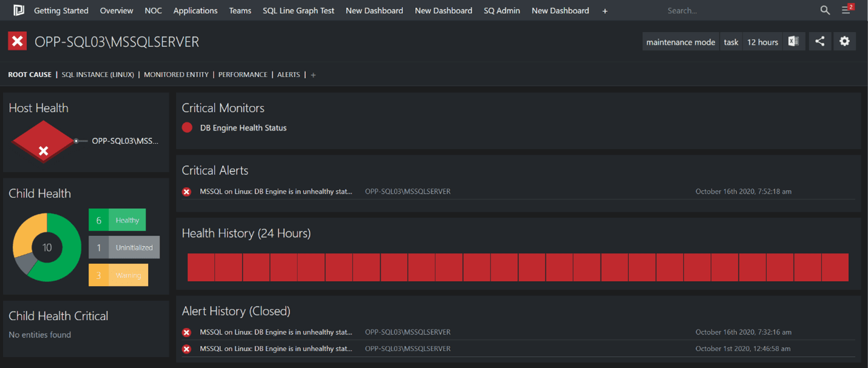Viewport: 868px width, 368px height.
Task: Add a new perspective tab with plus
Action: 313,75
